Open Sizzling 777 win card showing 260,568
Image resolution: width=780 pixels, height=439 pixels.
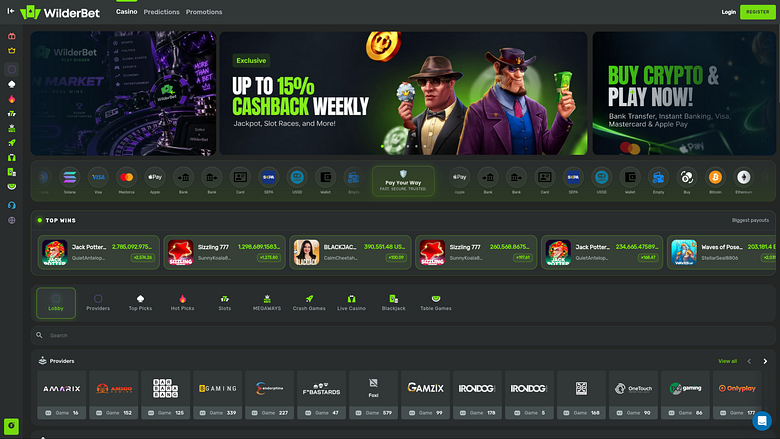tap(476, 252)
